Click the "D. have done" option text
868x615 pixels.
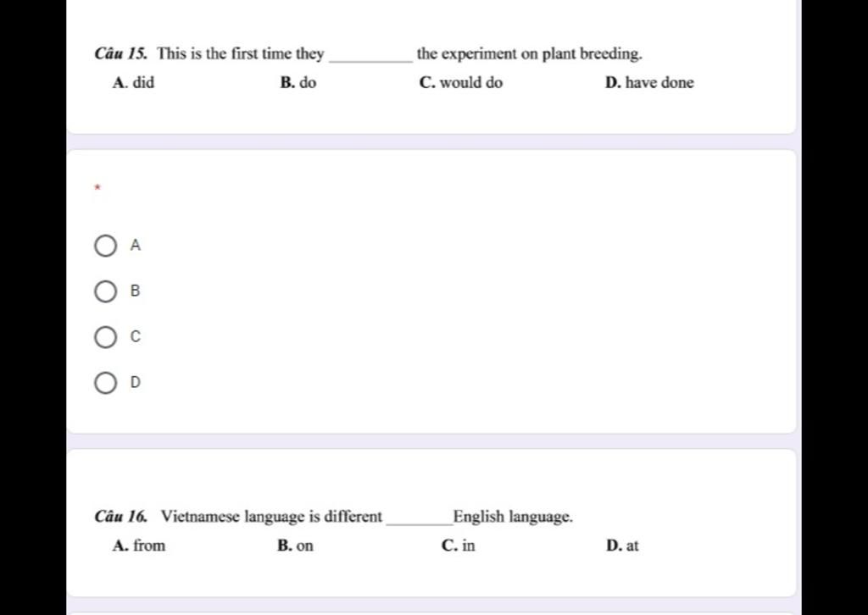coord(649,82)
